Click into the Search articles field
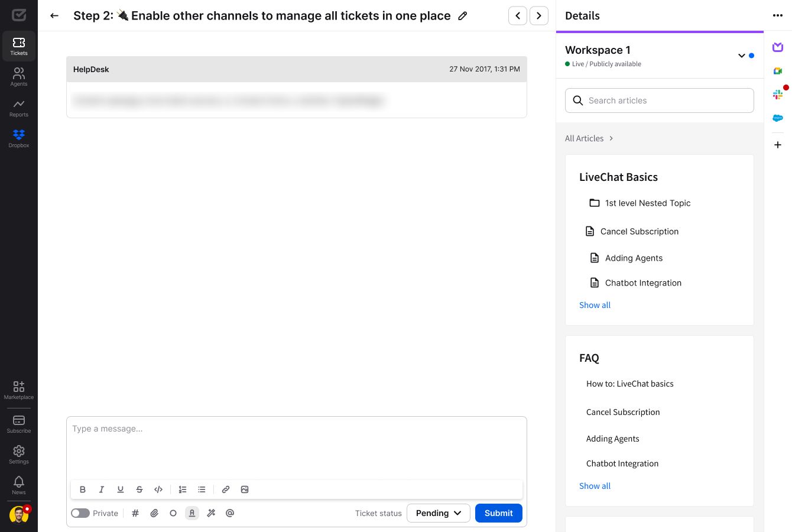This screenshot has height=532, width=792. click(x=659, y=100)
